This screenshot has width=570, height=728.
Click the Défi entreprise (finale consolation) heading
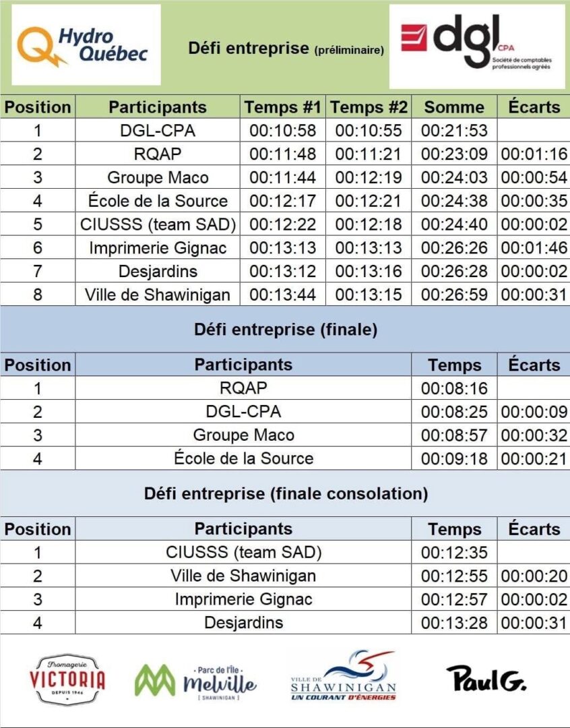pyautogui.click(x=285, y=493)
